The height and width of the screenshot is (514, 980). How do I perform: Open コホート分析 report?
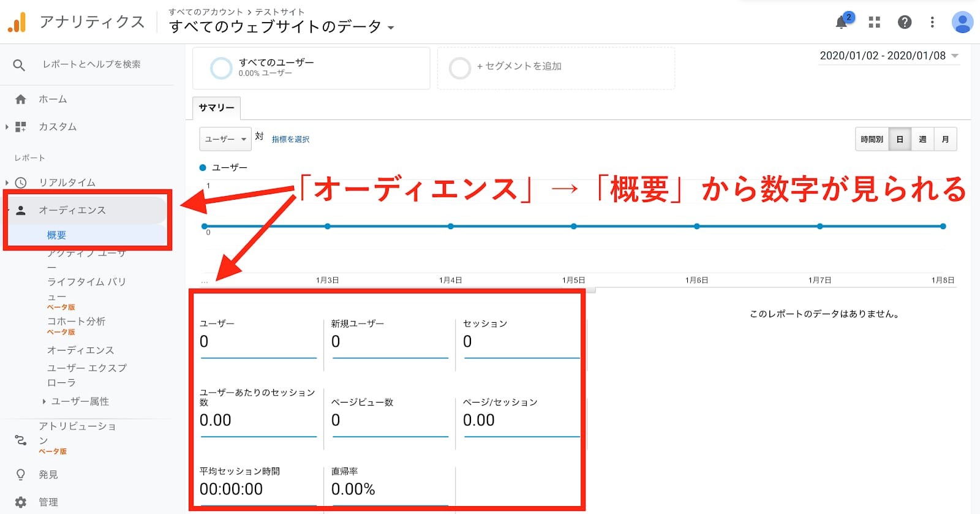pyautogui.click(x=76, y=322)
